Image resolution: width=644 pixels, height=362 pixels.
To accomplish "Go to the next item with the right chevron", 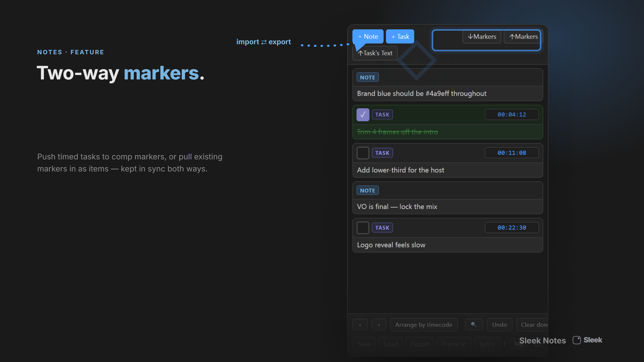I will click(x=379, y=325).
